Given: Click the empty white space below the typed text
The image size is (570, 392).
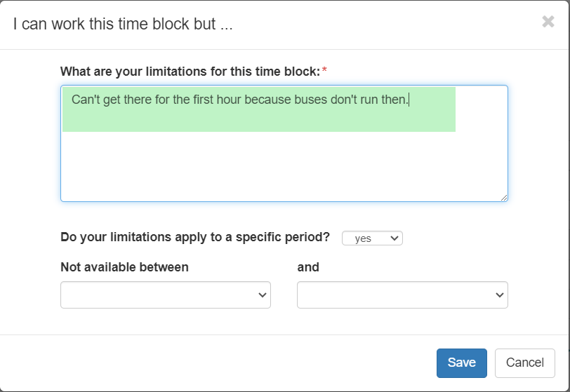Looking at the screenshot, I should [x=284, y=168].
